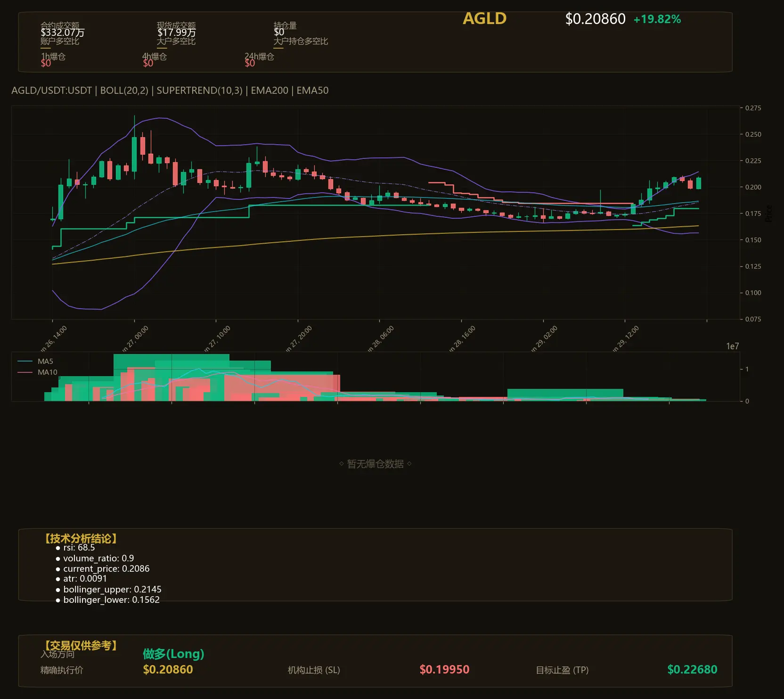Click the AGLD/USDT:USDT indicator chart title
784x699 pixels.
coord(170,90)
